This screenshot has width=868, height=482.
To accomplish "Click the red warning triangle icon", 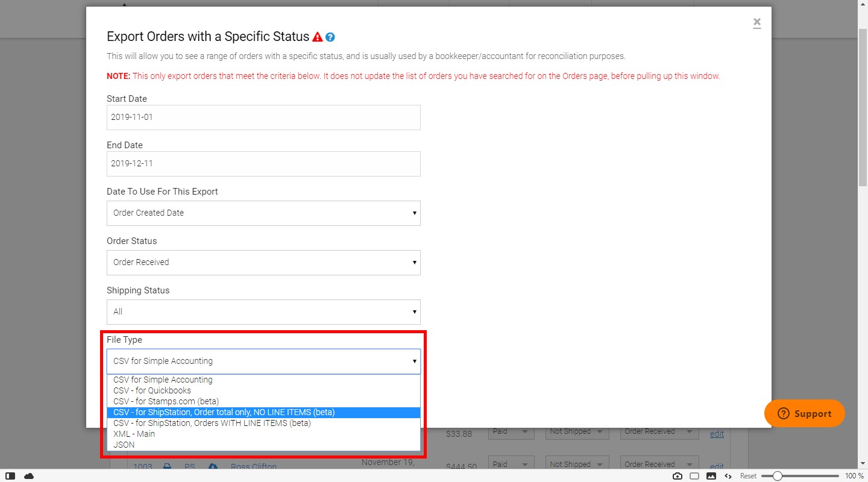I will (318, 37).
